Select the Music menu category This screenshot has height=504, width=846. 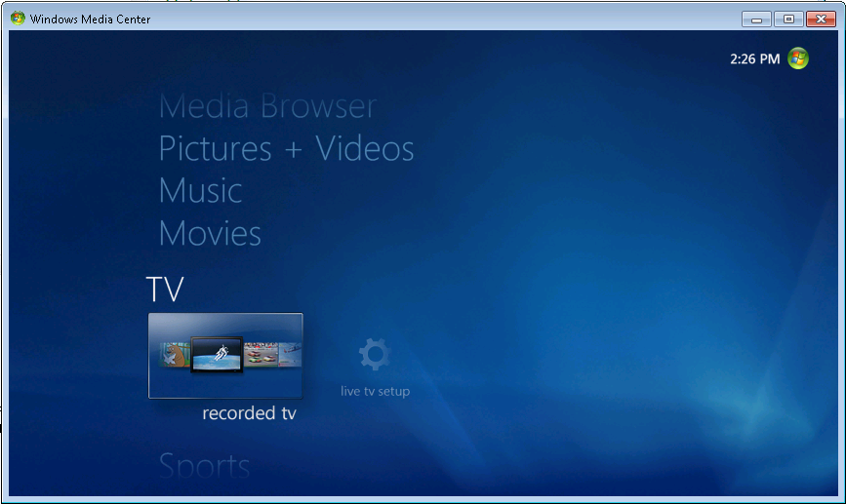click(x=200, y=190)
